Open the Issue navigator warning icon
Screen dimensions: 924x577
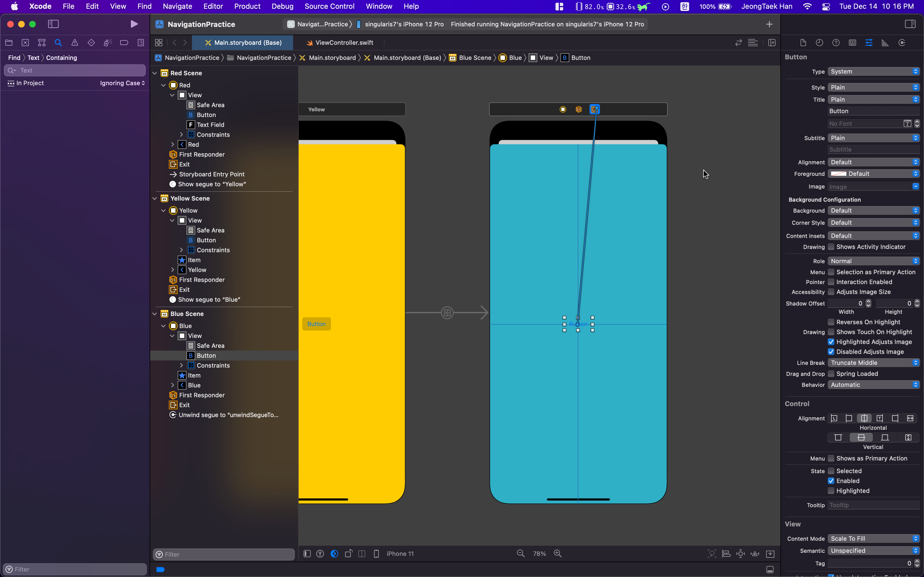point(75,43)
